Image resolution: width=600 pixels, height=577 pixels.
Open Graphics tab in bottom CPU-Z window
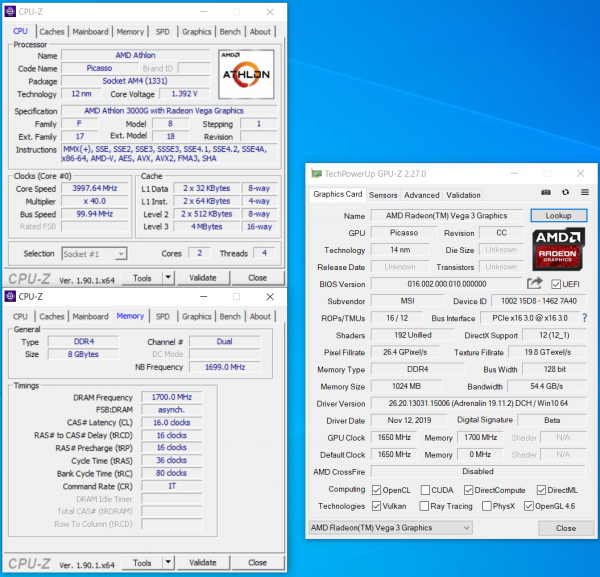pos(196,316)
